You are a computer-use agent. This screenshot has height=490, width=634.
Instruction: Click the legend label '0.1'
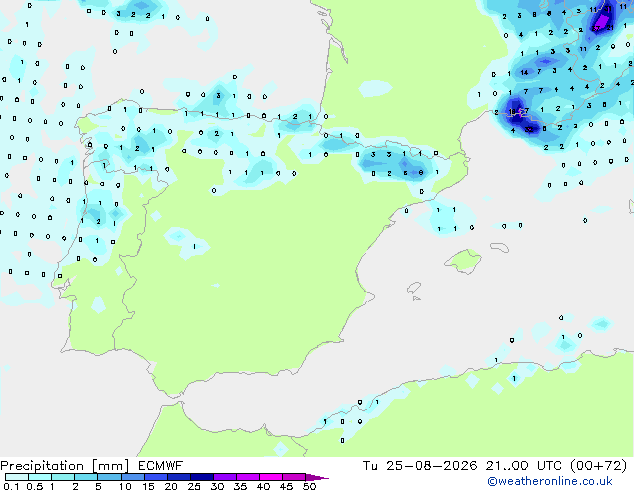pos(11,486)
